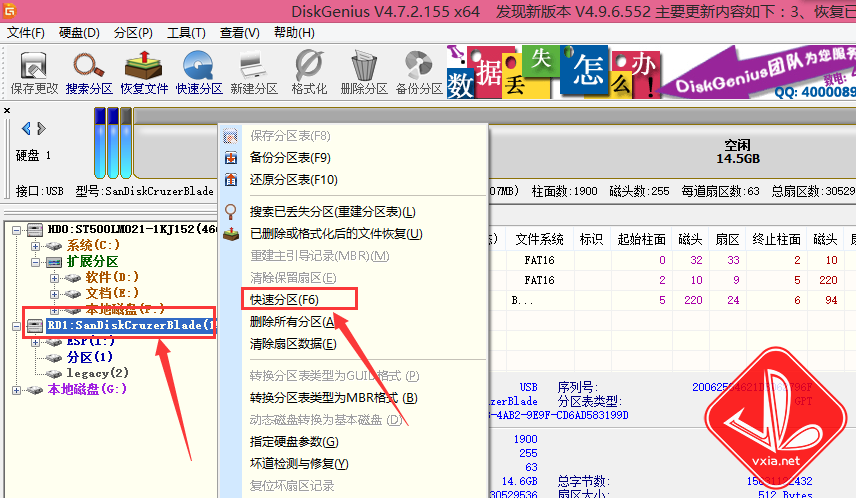Expand the 系统(C:) tree node
This screenshot has height=498, width=856.
tap(35, 246)
